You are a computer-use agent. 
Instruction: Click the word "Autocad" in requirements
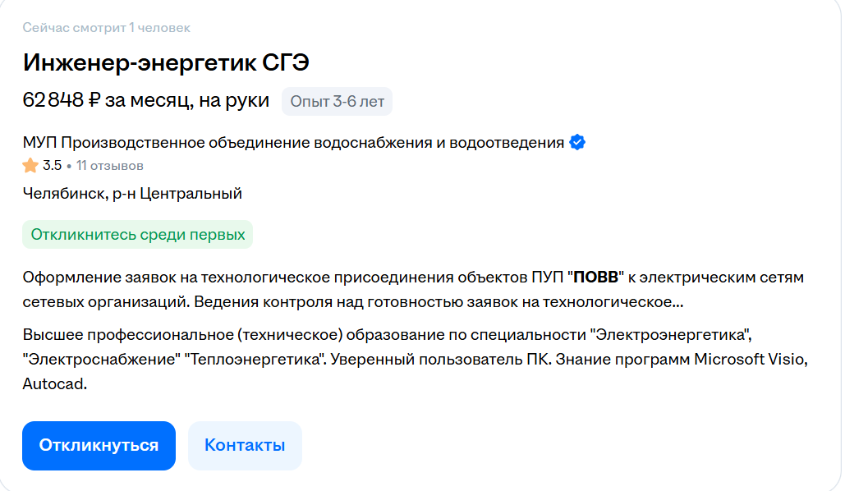click(x=54, y=383)
